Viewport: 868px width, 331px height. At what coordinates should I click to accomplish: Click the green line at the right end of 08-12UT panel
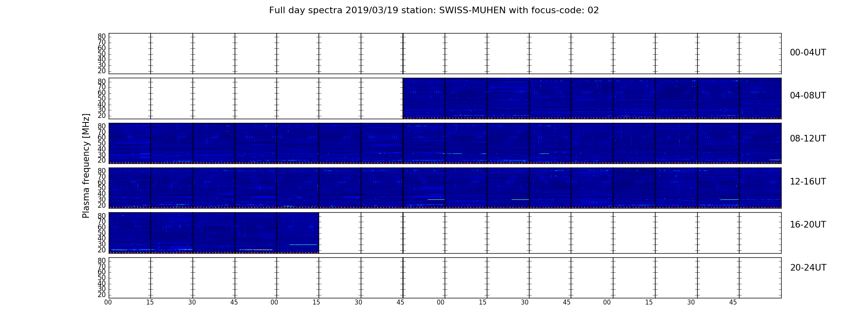point(775,160)
